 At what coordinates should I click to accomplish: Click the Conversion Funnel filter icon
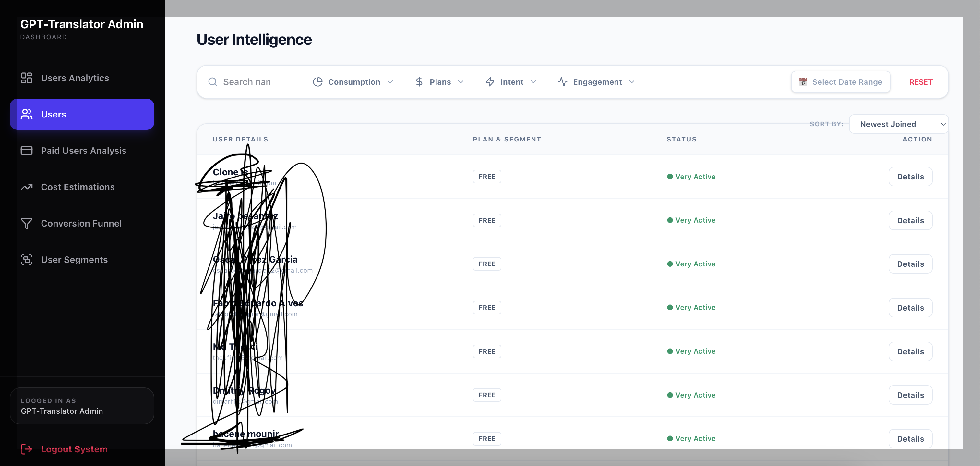pyautogui.click(x=26, y=224)
